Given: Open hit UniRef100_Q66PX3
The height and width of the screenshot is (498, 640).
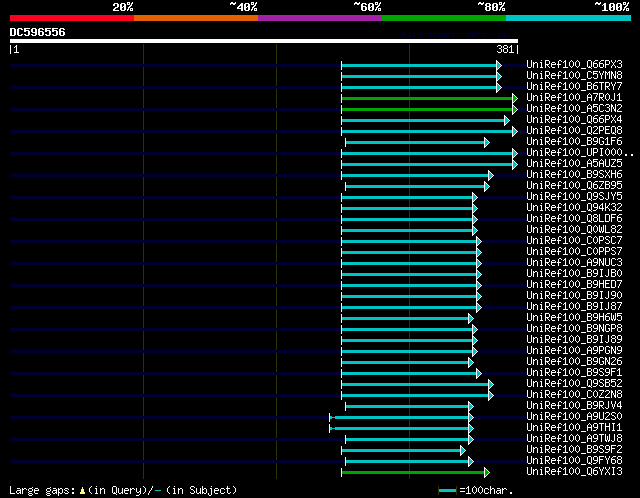Looking at the screenshot, I should (x=574, y=64).
